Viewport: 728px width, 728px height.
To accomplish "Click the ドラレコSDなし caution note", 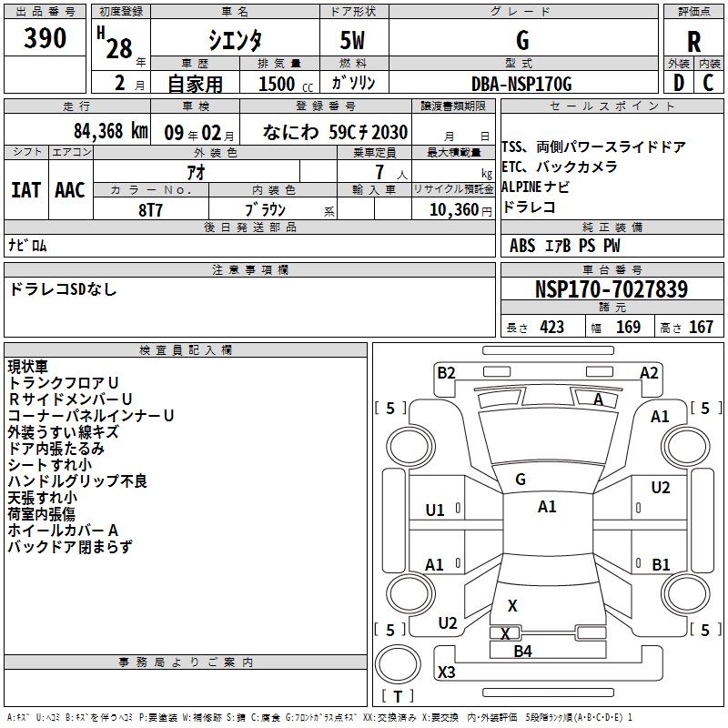I will click(63, 289).
